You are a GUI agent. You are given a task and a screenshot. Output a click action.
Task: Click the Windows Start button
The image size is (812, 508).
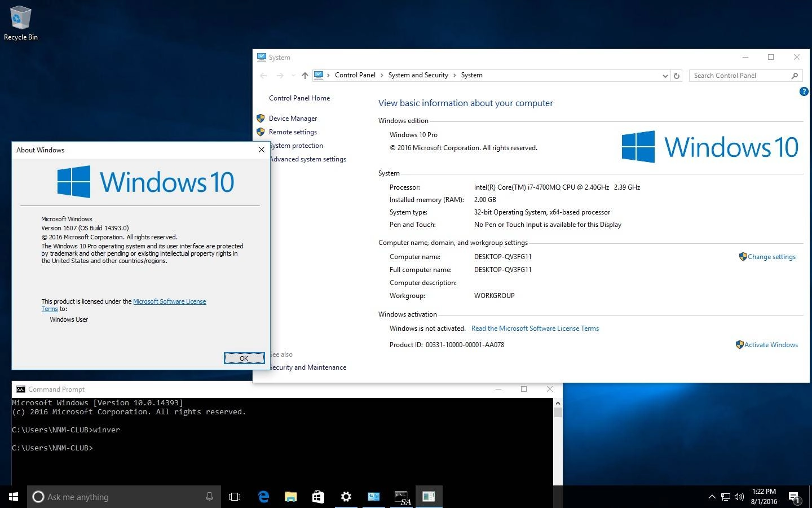tap(14, 497)
